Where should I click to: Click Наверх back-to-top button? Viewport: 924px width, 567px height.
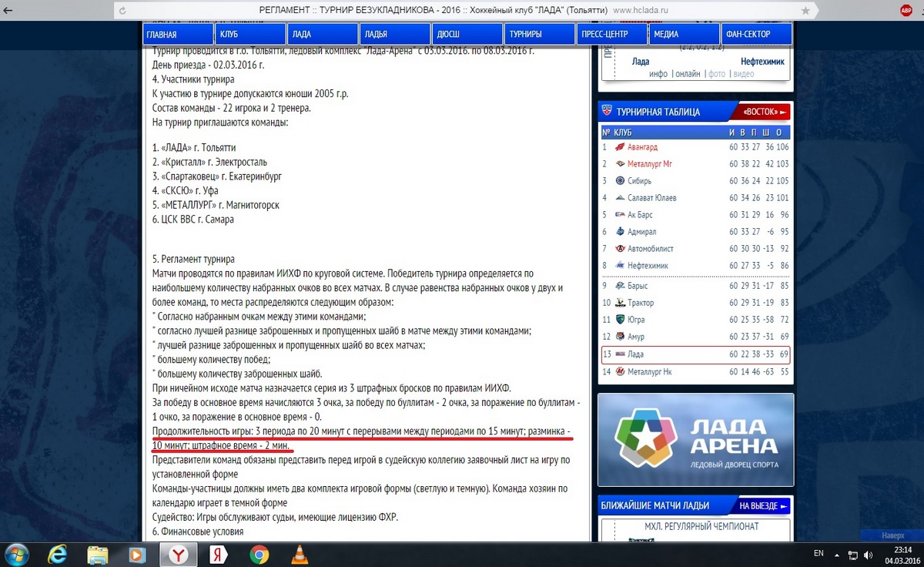tap(892, 535)
